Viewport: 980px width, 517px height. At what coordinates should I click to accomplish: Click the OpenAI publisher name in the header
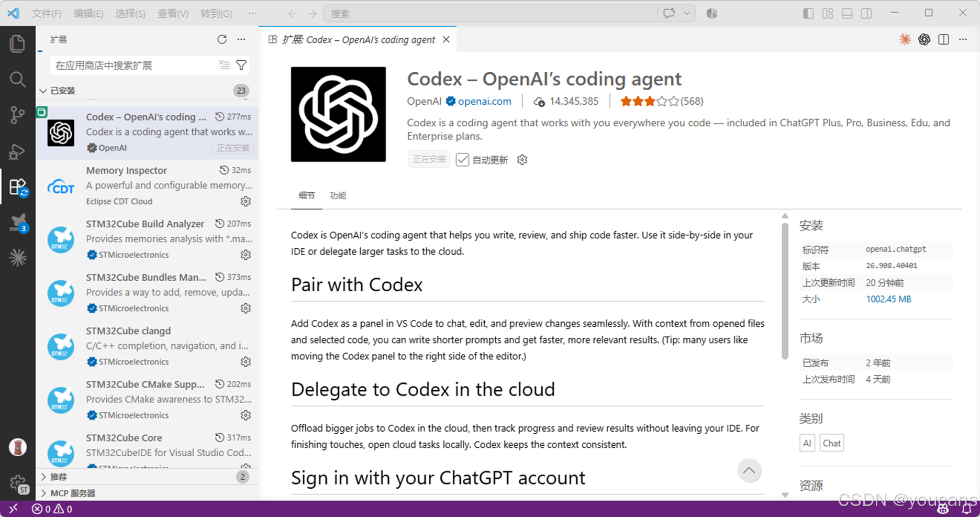coord(425,102)
